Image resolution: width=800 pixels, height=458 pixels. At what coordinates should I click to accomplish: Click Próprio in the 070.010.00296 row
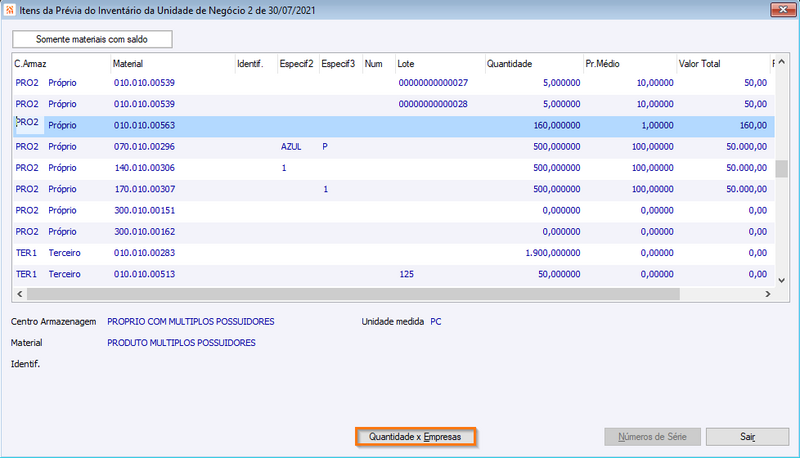coord(62,147)
